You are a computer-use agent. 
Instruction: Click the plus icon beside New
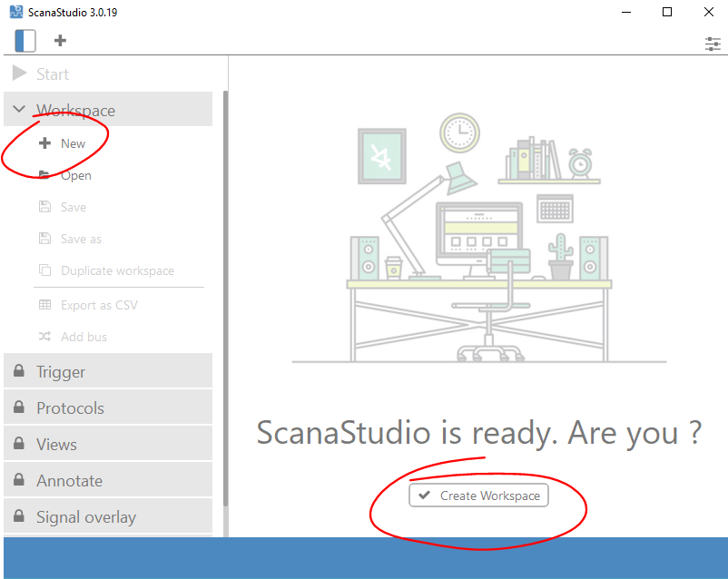coord(44,142)
